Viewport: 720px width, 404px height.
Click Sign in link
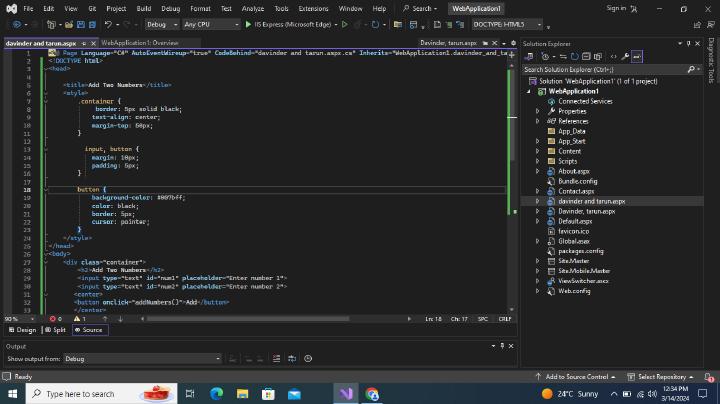click(x=616, y=8)
